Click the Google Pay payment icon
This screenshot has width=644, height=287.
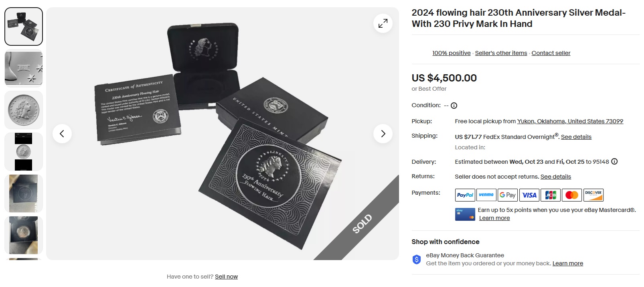tap(508, 195)
